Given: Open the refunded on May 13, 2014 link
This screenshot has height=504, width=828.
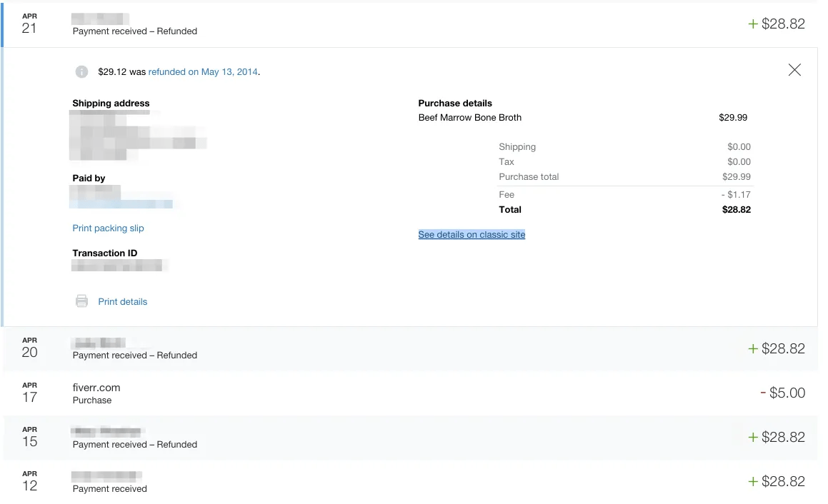Looking at the screenshot, I should [204, 72].
